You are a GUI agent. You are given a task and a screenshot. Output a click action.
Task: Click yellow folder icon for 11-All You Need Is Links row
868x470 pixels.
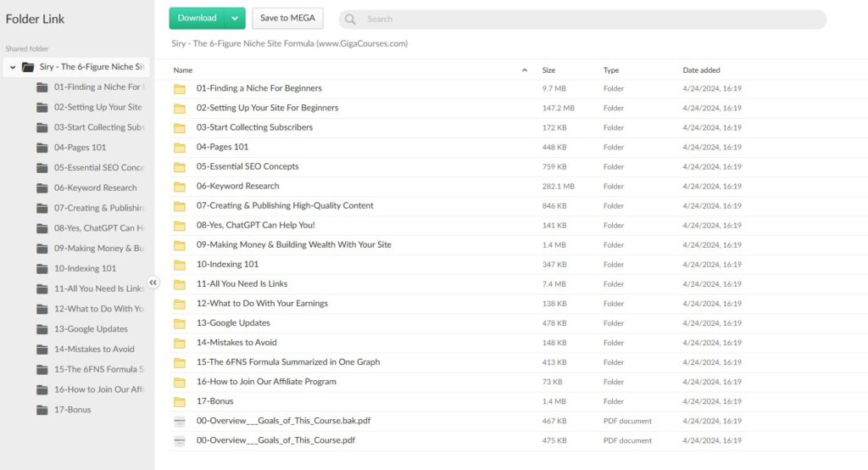pos(180,284)
